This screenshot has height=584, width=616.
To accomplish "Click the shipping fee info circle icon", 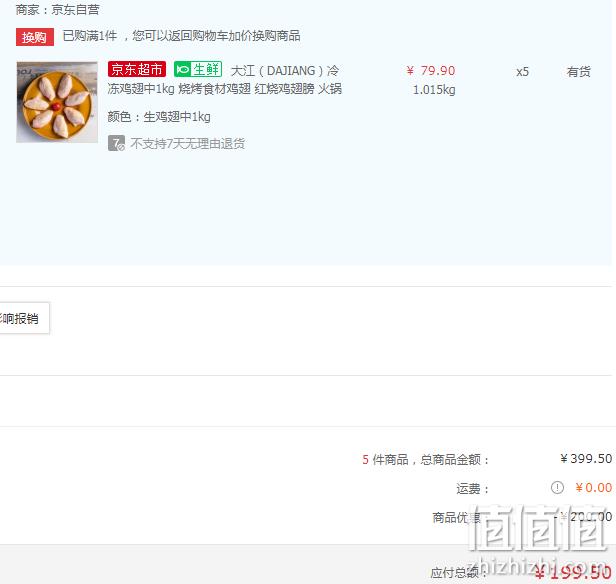I will 557,488.
